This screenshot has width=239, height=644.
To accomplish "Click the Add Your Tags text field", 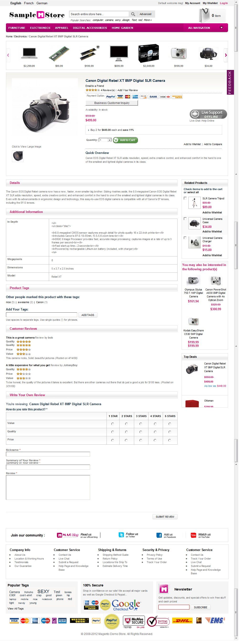I will [41, 315].
